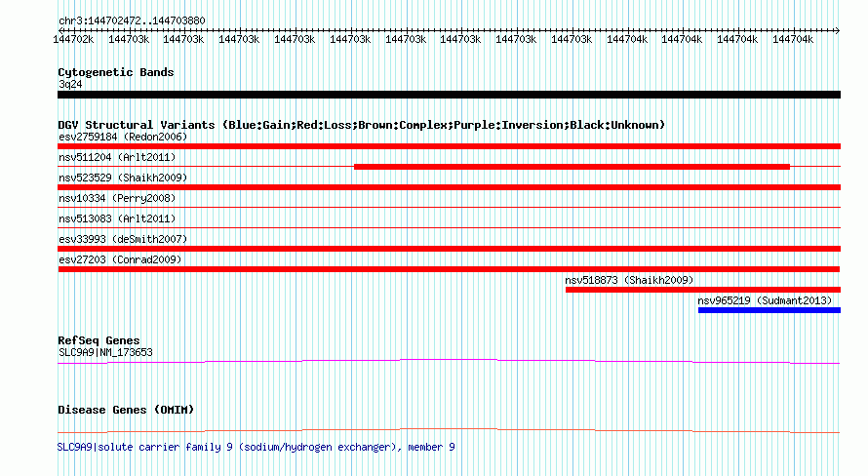The image size is (868, 476).
Task: Click the left arrow end of the ruler
Action: coord(61,30)
